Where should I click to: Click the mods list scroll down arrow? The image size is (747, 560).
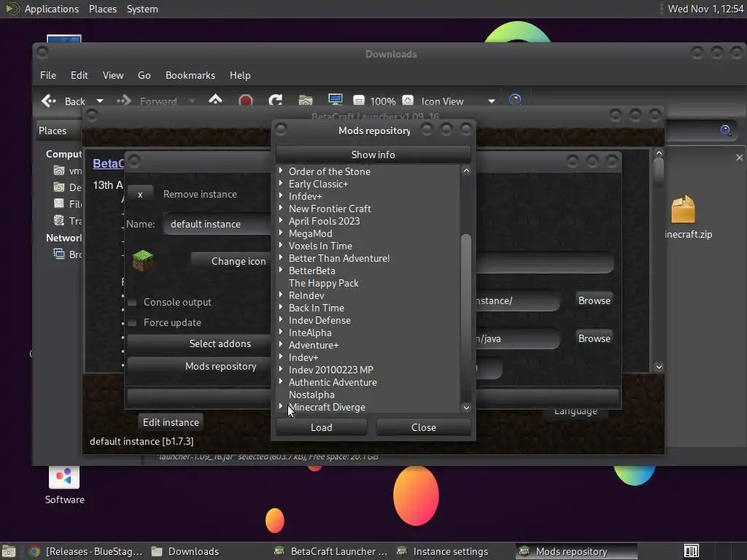click(x=466, y=407)
